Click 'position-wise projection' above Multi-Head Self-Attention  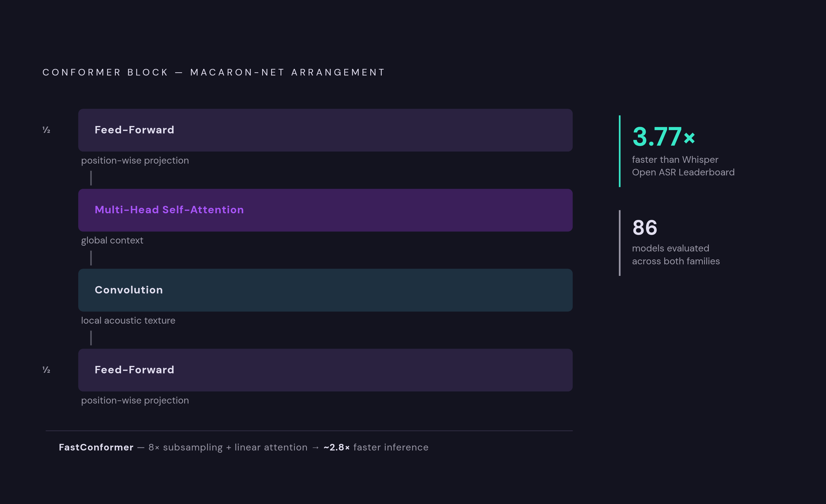tap(135, 161)
